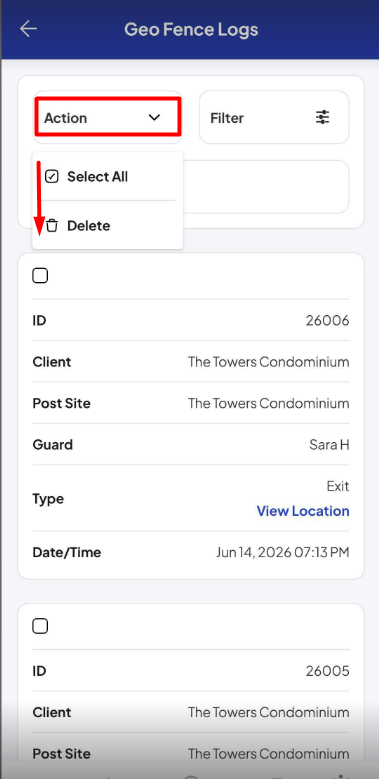Click guard name Sara H
379x779 pixels.
click(329, 444)
